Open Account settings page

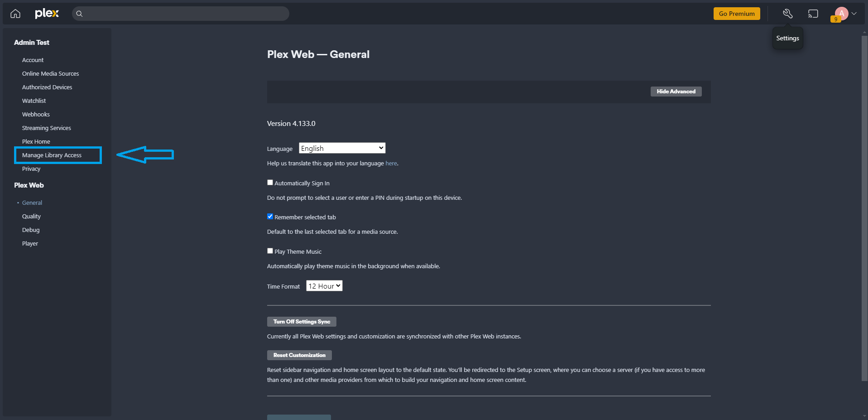point(33,60)
